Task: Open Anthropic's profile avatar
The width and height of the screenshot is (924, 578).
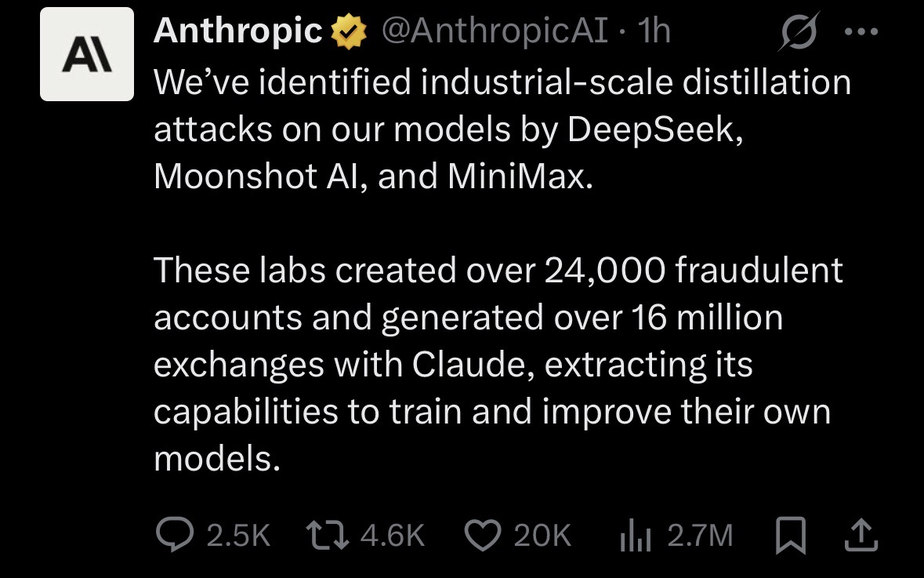Action: pyautogui.click(x=87, y=54)
